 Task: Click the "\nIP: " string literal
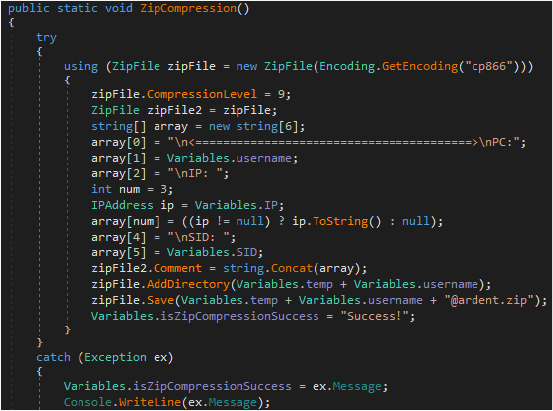(198, 174)
